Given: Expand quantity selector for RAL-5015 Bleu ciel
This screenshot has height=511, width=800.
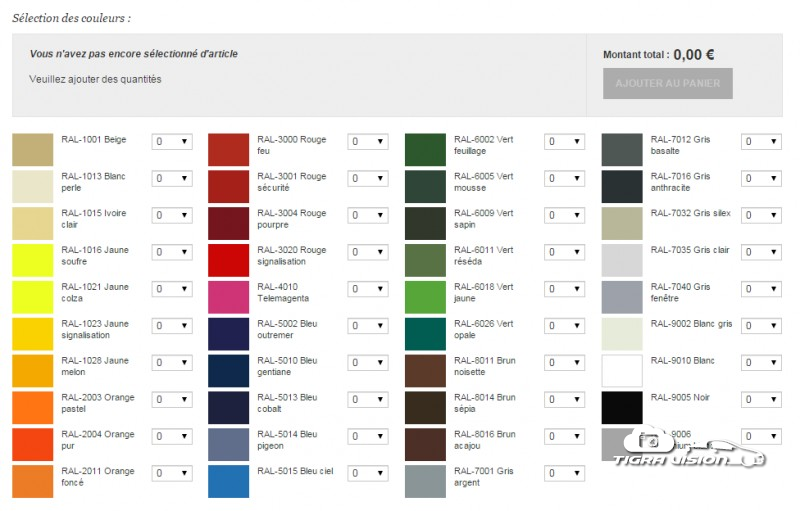Looking at the screenshot, I should point(368,473).
